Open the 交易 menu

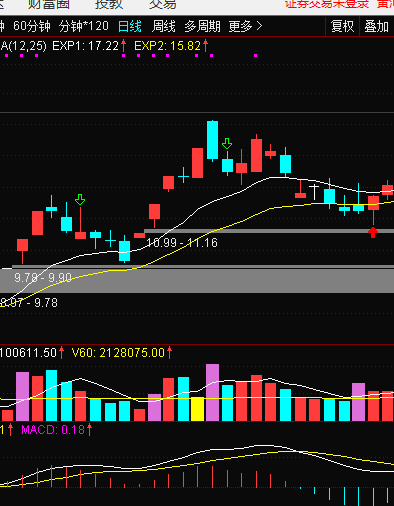click(162, 4)
